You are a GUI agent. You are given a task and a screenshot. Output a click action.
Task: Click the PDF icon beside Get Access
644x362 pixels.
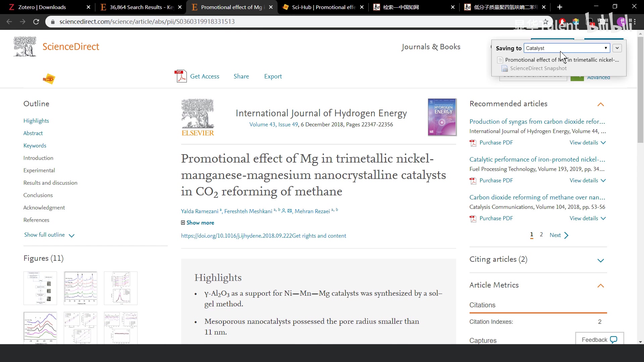(180, 76)
